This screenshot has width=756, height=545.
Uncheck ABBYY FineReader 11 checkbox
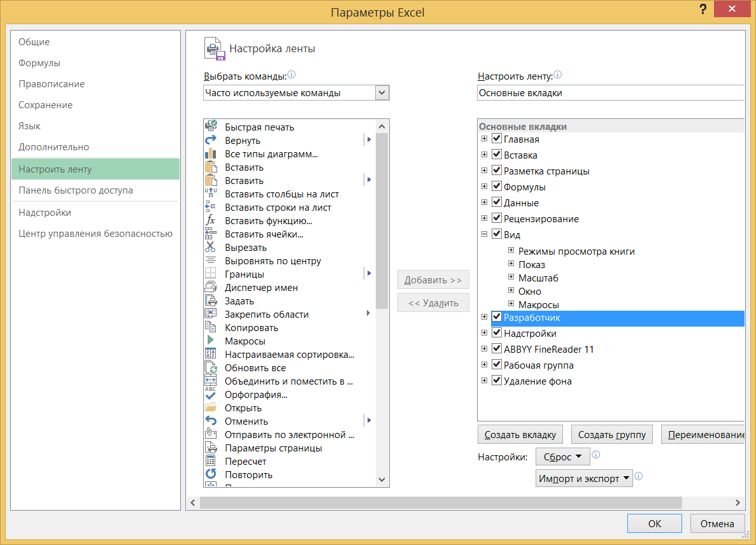497,349
